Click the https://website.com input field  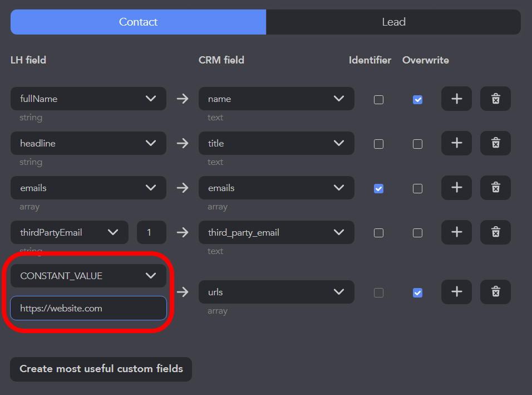coord(88,308)
